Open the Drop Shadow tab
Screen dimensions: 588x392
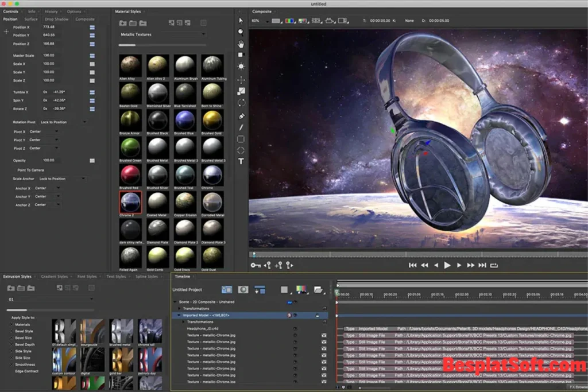click(57, 19)
